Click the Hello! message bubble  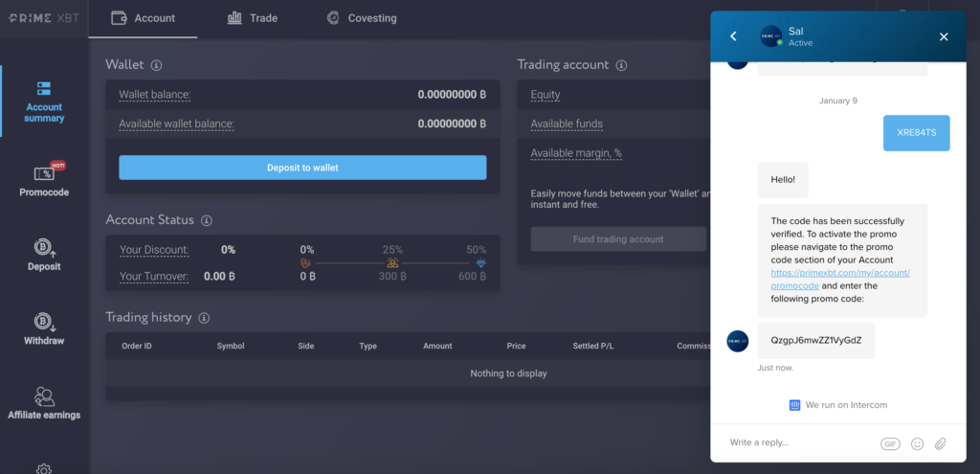pos(783,180)
